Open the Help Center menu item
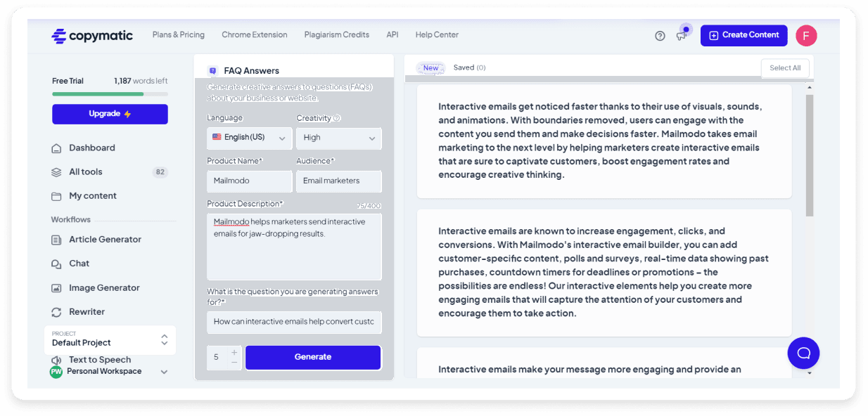The width and height of the screenshot is (868, 416). (x=437, y=34)
